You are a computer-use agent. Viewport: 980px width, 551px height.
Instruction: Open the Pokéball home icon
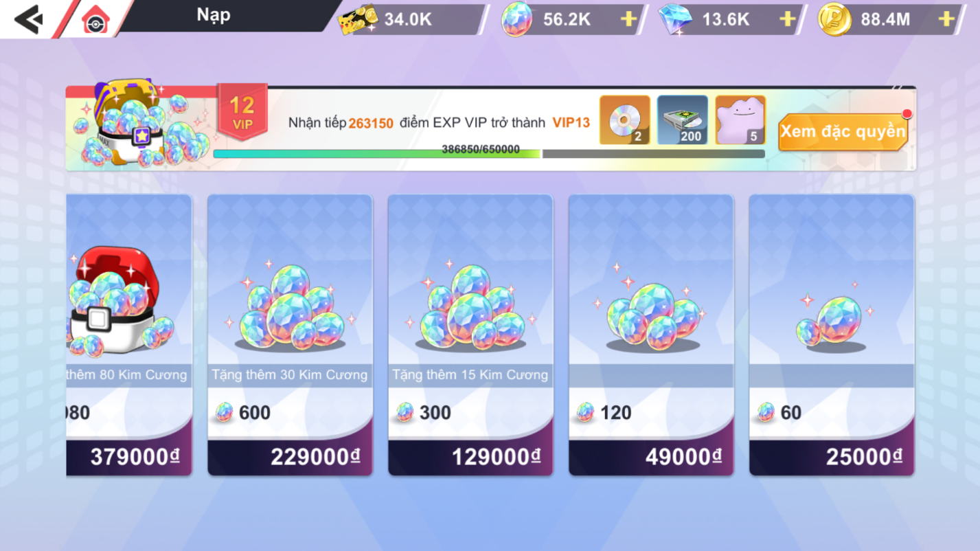pyautogui.click(x=95, y=21)
